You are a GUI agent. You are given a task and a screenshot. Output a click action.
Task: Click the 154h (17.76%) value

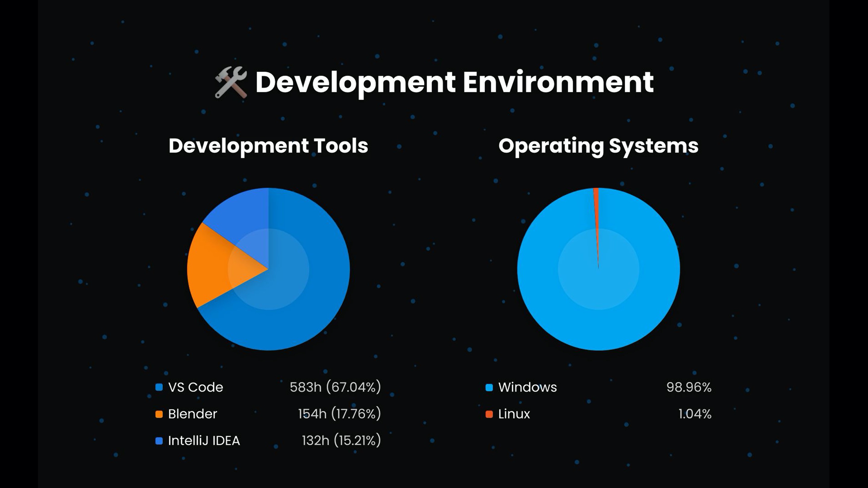tap(339, 414)
